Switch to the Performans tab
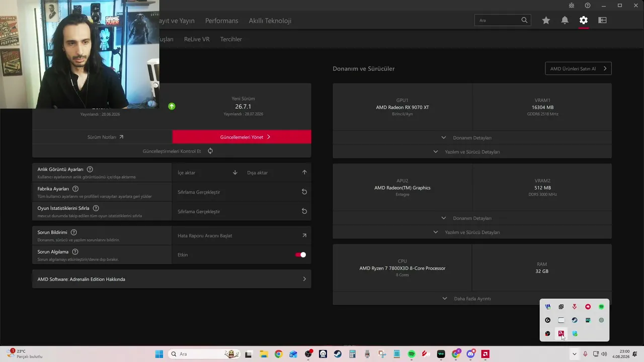Screen dimensions: 644x362 pos(221,21)
